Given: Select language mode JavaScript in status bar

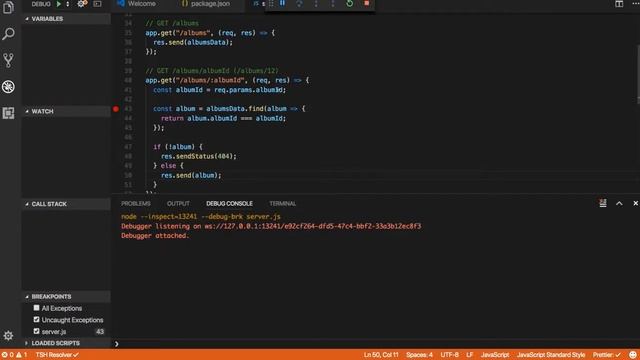Looking at the screenshot, I should point(495,355).
